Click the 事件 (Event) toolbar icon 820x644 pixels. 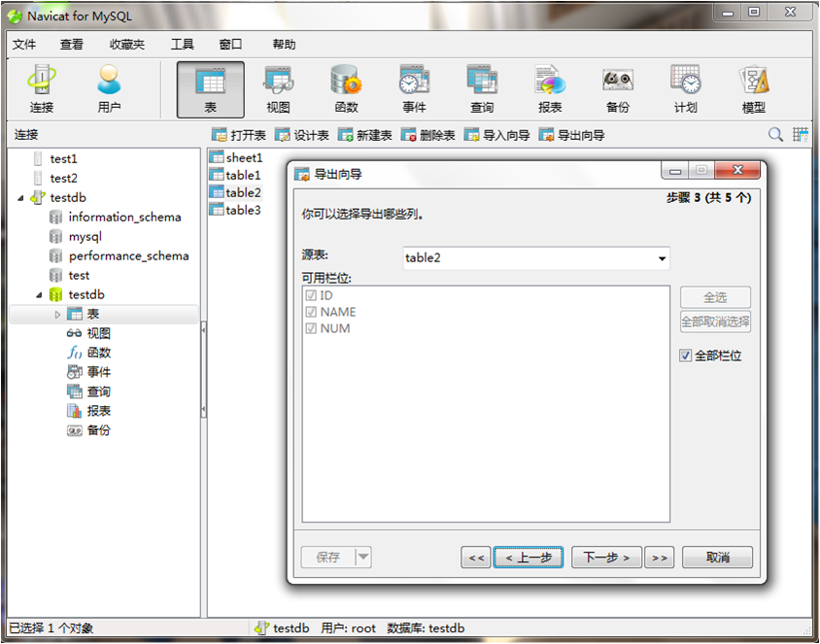point(414,89)
